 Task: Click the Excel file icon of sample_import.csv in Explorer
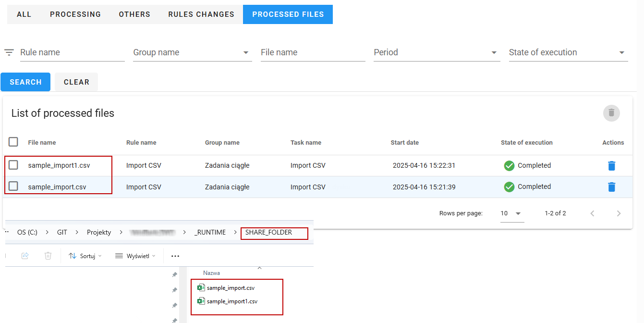[201, 288]
